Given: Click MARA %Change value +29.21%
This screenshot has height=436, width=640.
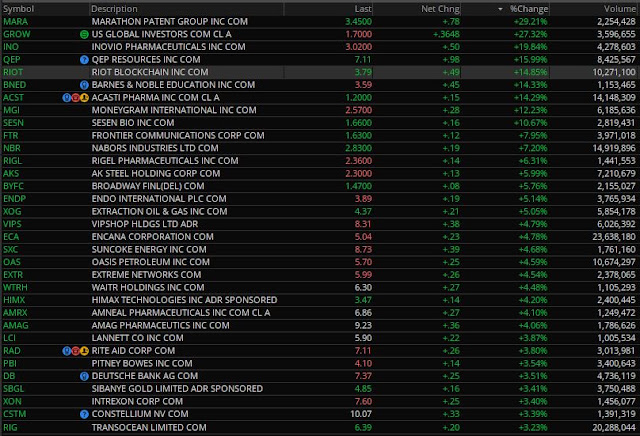Looking at the screenshot, I should pyautogui.click(x=531, y=22).
